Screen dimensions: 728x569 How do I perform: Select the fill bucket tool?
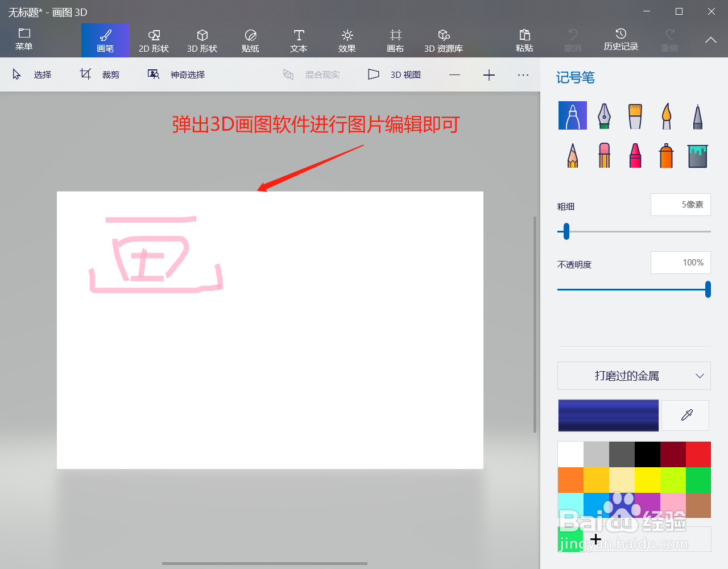pos(697,155)
